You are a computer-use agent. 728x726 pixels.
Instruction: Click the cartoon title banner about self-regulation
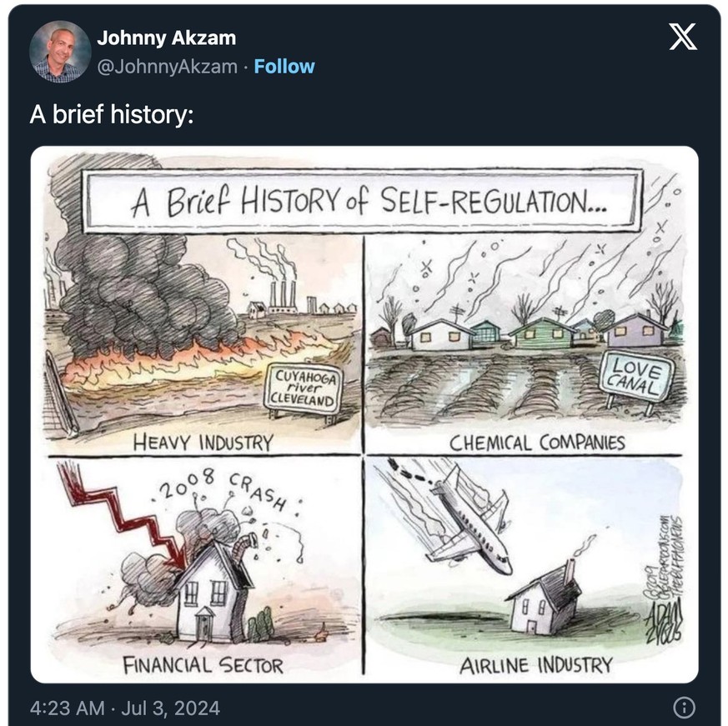coord(362,201)
